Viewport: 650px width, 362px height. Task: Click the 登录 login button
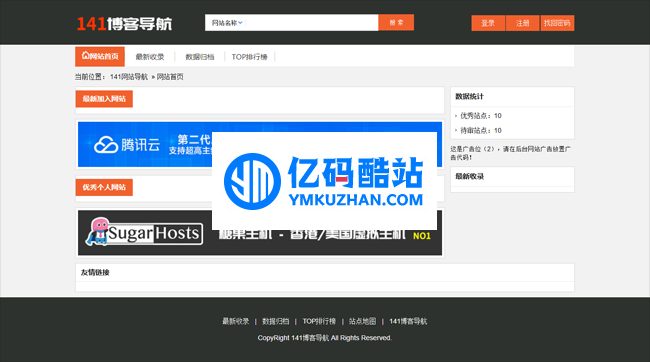tap(488, 23)
